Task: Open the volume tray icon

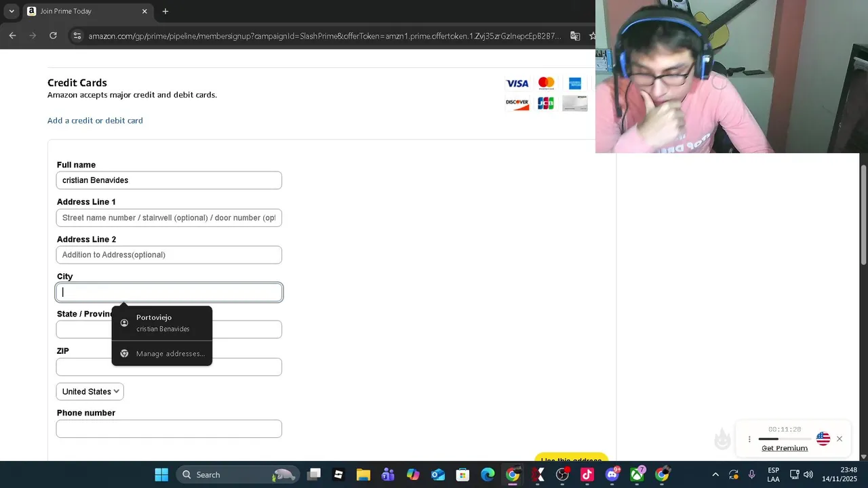Action: [x=808, y=474]
